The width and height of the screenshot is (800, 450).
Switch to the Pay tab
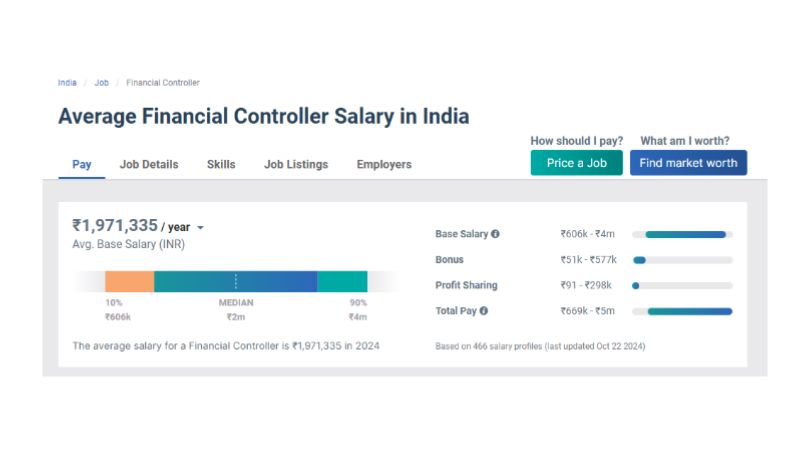(82, 165)
